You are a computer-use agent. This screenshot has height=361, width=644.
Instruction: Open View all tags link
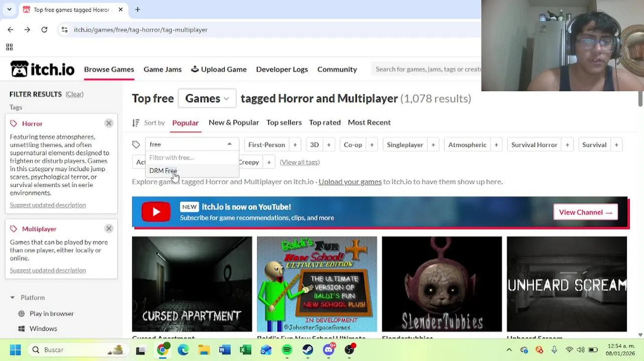[299, 162]
